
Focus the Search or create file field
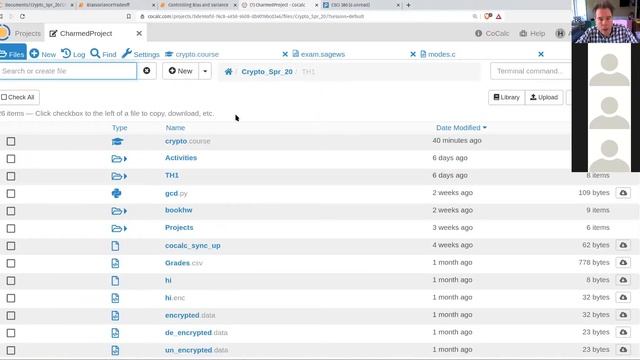point(68,71)
